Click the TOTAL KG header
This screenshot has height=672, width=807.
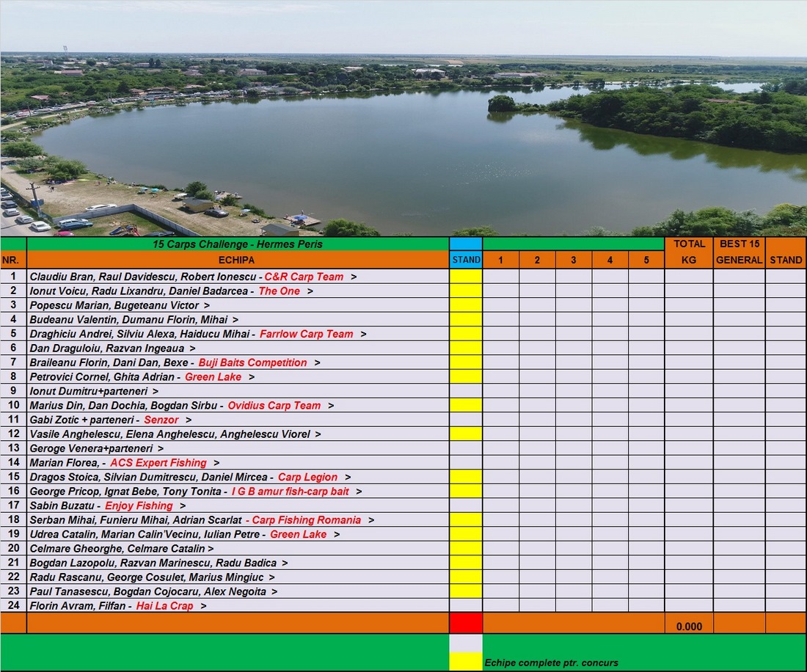pyautogui.click(x=689, y=252)
